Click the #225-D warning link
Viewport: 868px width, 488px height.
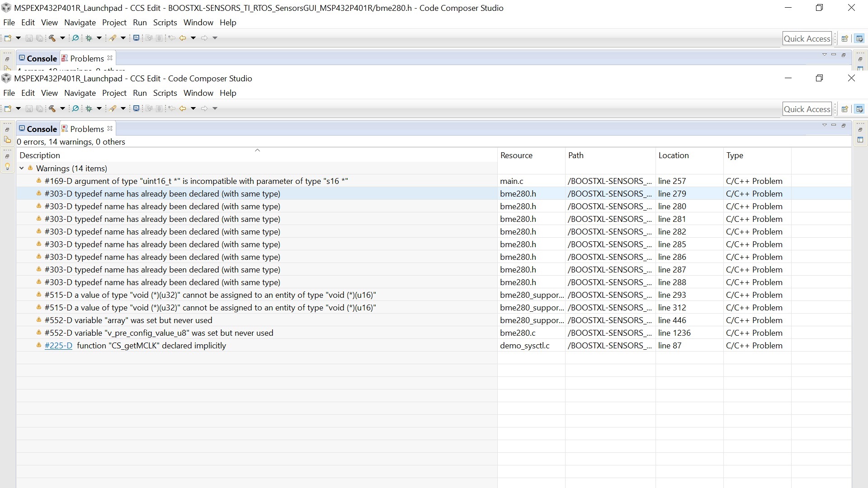point(58,345)
